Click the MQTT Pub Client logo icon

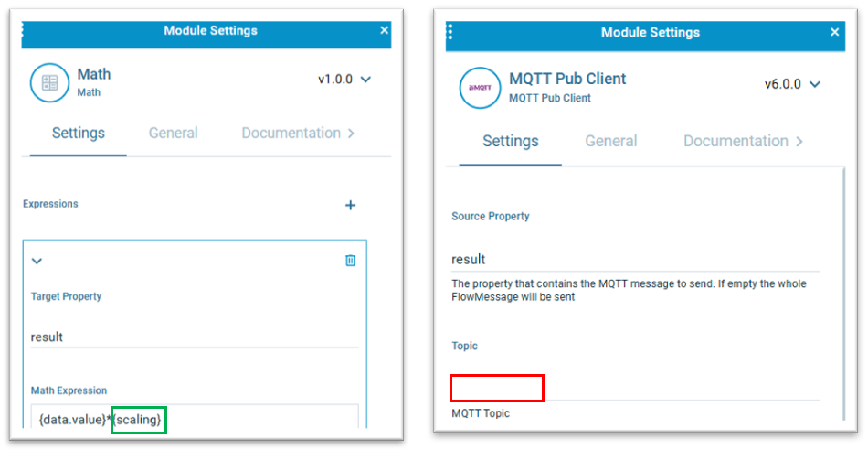480,88
